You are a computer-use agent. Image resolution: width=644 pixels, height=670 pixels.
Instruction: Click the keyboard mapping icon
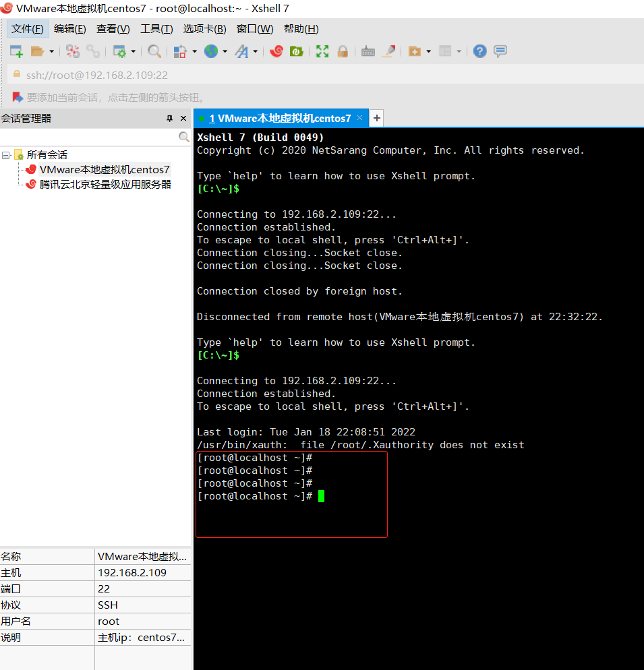click(x=368, y=52)
